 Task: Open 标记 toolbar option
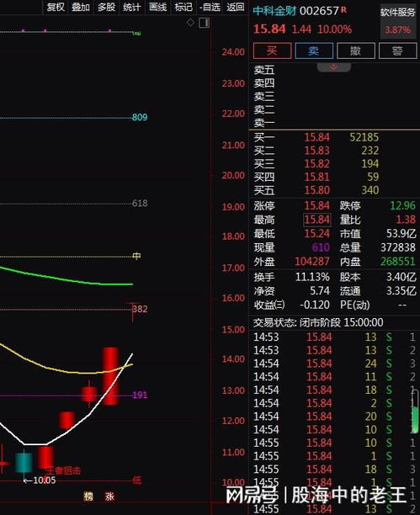click(183, 7)
